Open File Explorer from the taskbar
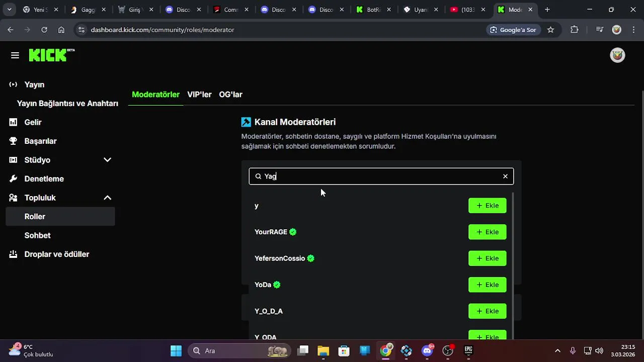 pyautogui.click(x=323, y=350)
